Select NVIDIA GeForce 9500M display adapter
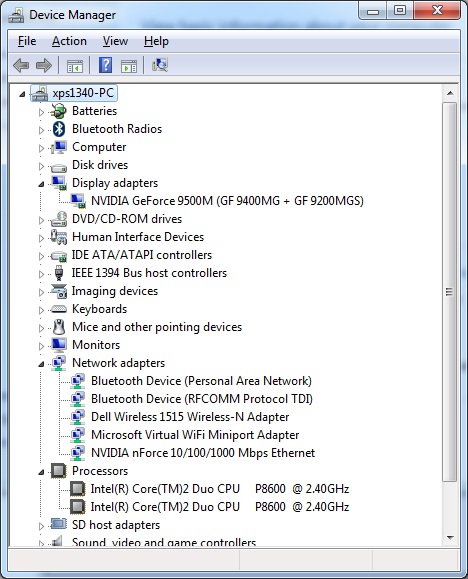468x579 pixels. (x=227, y=201)
